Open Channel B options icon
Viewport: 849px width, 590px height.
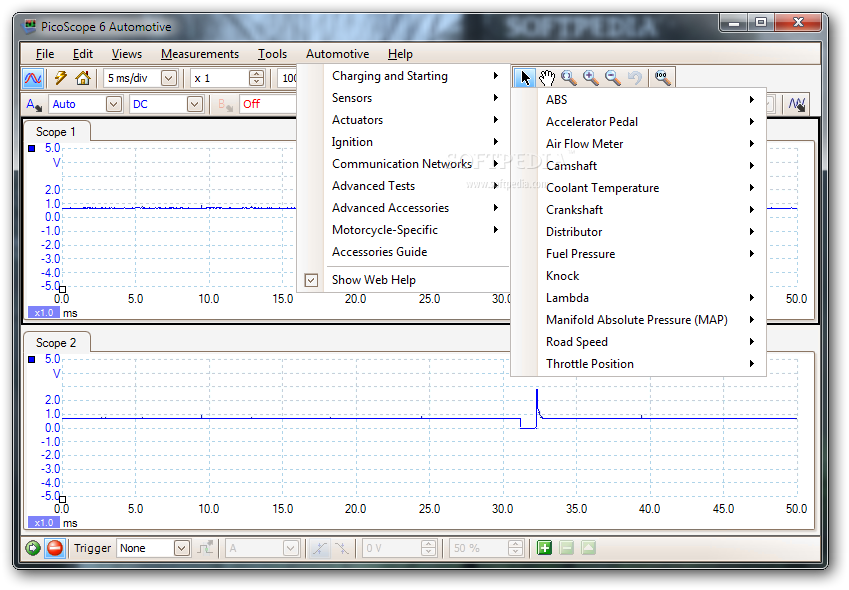225,104
